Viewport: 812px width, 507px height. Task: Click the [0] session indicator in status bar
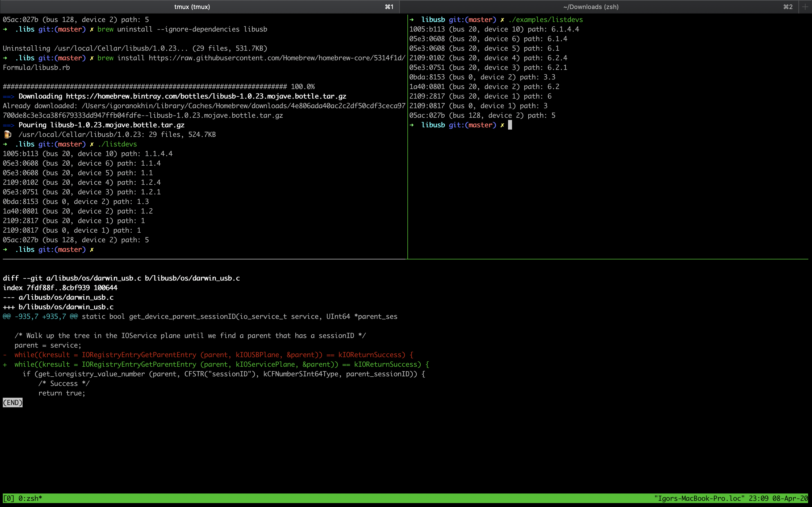pyautogui.click(x=8, y=498)
